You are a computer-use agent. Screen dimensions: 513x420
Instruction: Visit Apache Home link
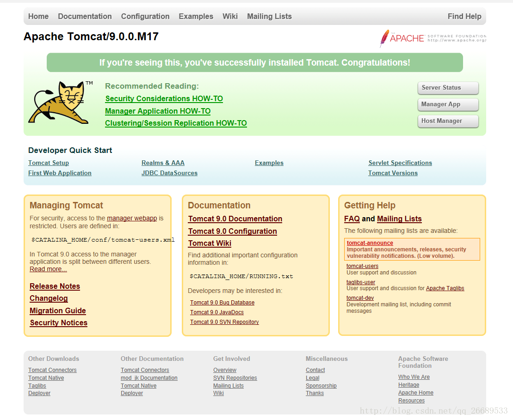(x=416, y=393)
